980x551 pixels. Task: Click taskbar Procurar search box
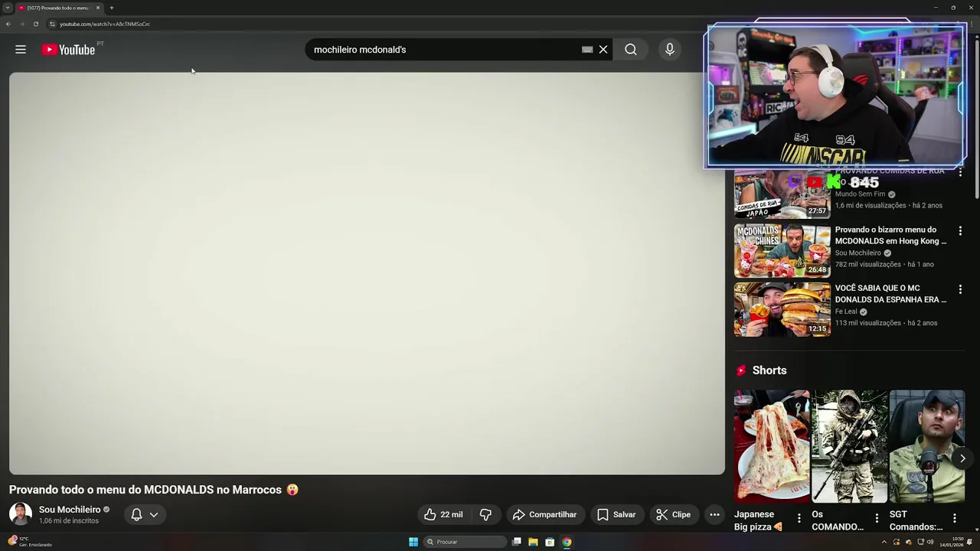[465, 542]
